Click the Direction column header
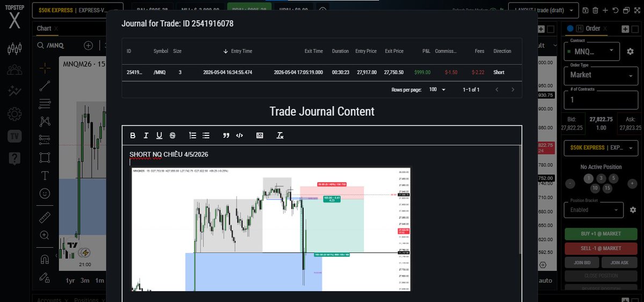The width and height of the screenshot is (644, 302). click(502, 51)
